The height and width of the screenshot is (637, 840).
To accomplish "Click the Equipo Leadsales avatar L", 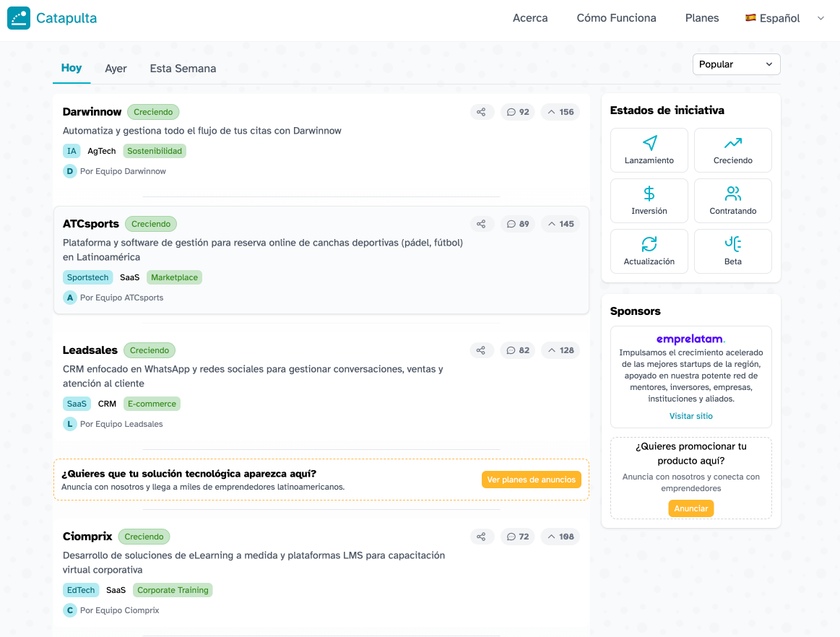I will tap(69, 425).
